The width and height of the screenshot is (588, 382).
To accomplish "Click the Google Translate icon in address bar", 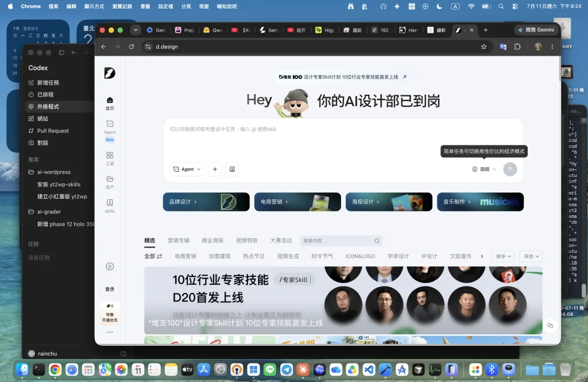I will point(503,47).
